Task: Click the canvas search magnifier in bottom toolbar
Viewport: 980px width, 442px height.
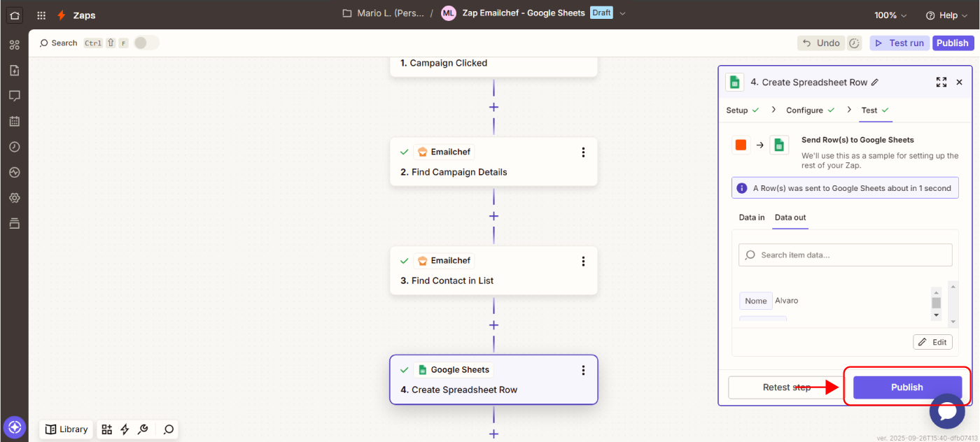Action: (168, 429)
